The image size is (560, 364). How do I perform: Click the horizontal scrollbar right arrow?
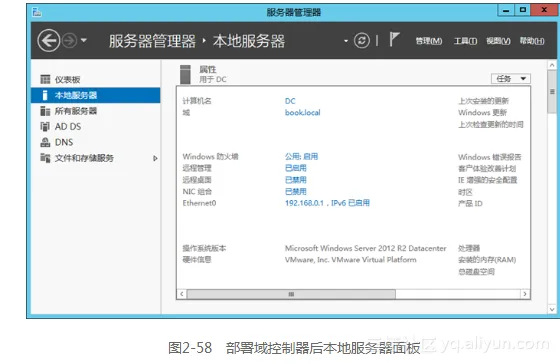(x=525, y=294)
